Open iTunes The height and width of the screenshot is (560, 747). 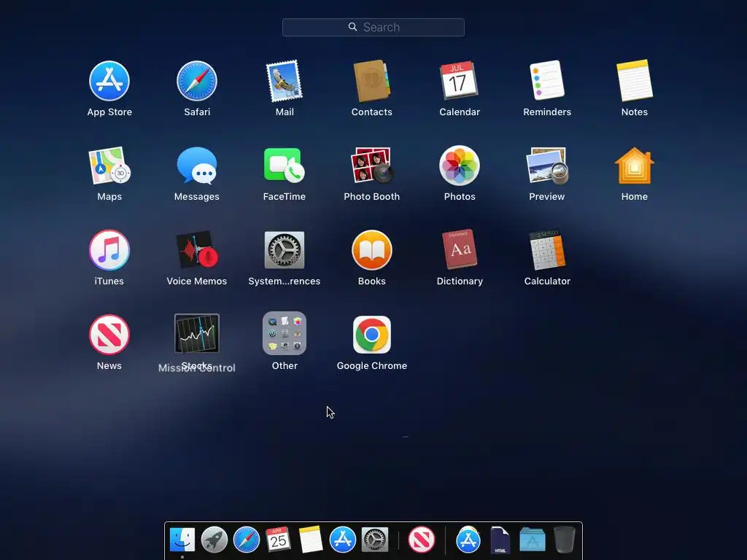click(x=109, y=250)
